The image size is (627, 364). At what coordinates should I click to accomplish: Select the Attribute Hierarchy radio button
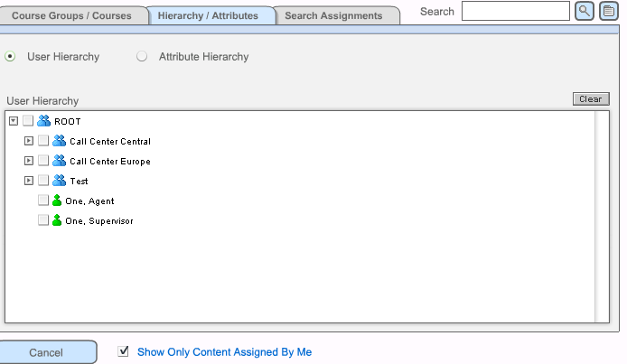click(142, 57)
